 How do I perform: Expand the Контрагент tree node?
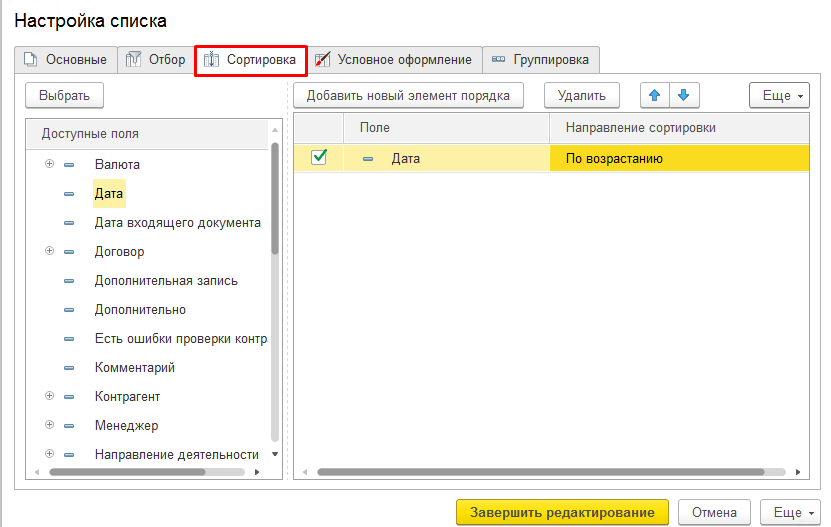(49, 396)
